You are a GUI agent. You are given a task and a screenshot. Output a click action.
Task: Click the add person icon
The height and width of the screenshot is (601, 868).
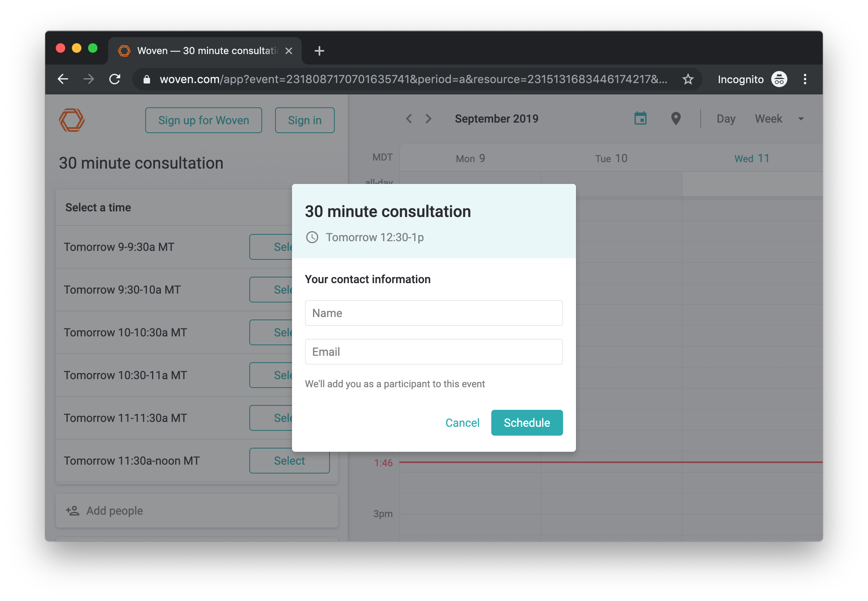(x=73, y=511)
